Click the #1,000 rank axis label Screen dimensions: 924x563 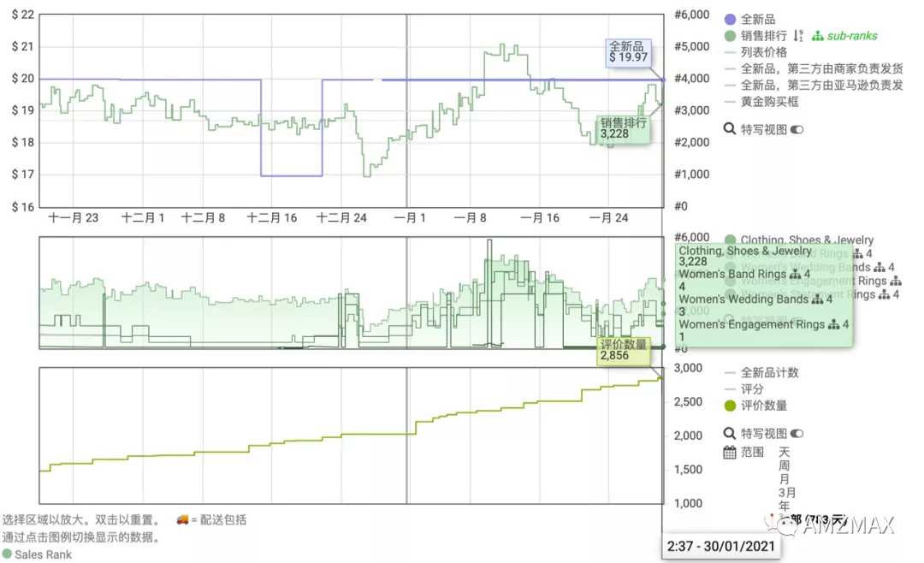click(x=692, y=174)
